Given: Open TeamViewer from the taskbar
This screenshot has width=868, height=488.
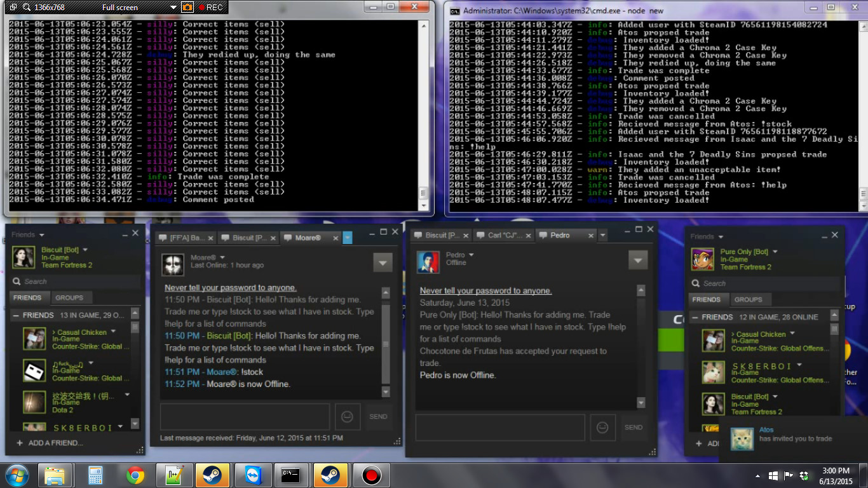Looking at the screenshot, I should pos(254,475).
